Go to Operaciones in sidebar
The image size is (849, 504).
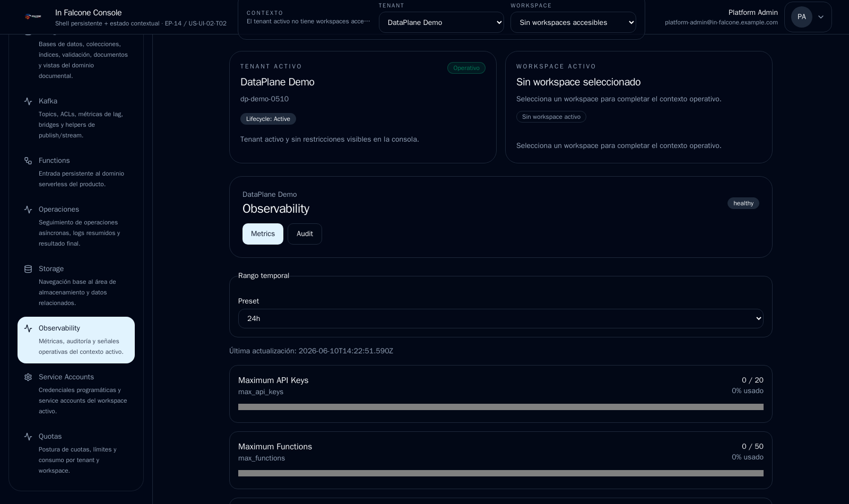[76, 226]
